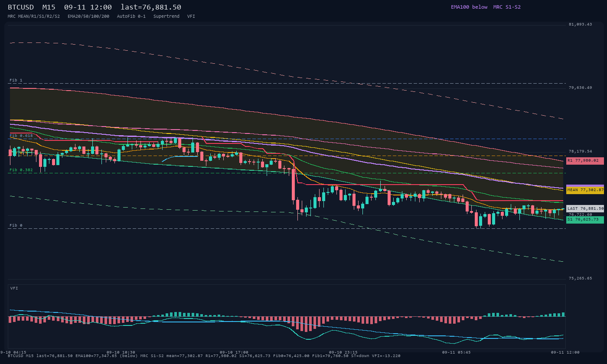Click the '09-11 12:00' label on the time axis
Screen dimensions: 607x364
(x=565, y=352)
